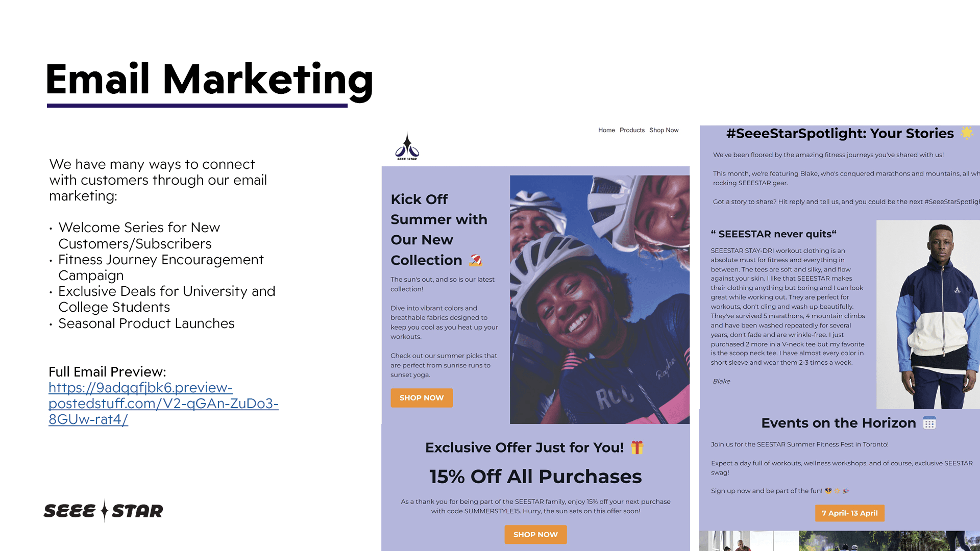980x551 pixels.
Task: Click the SEEE STAR logo above the email
Action: pyautogui.click(x=407, y=147)
